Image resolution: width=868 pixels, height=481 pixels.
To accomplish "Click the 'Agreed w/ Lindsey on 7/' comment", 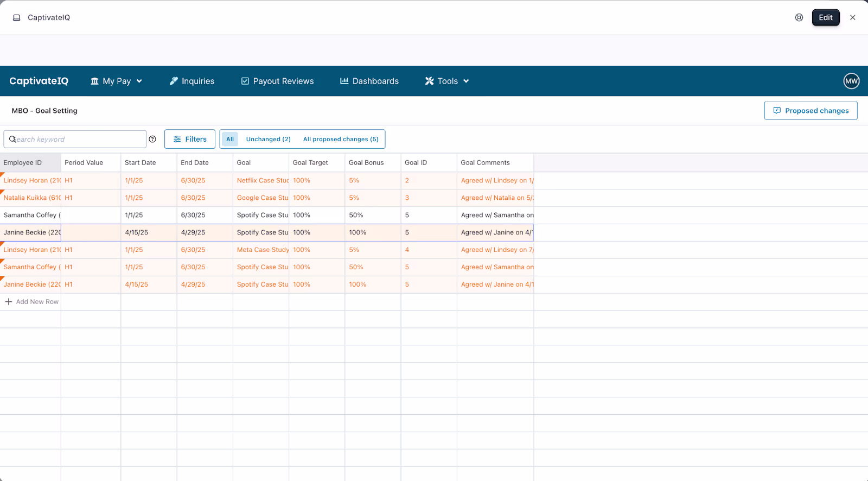I will point(495,250).
